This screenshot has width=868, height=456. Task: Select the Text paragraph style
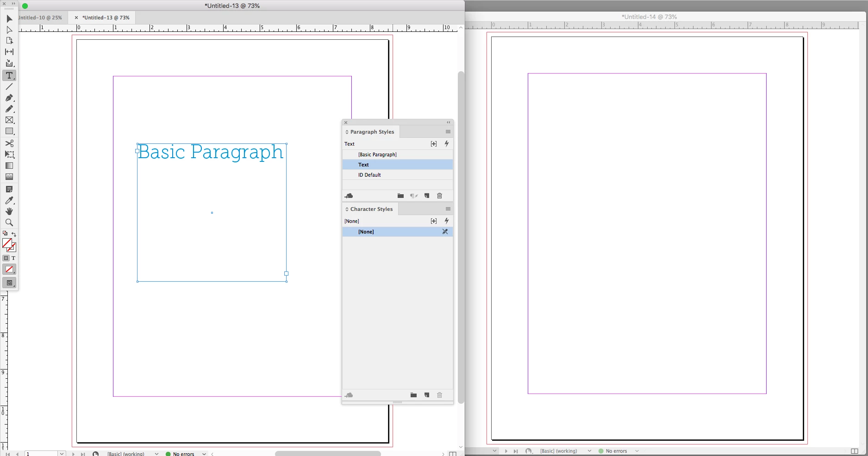[398, 165]
